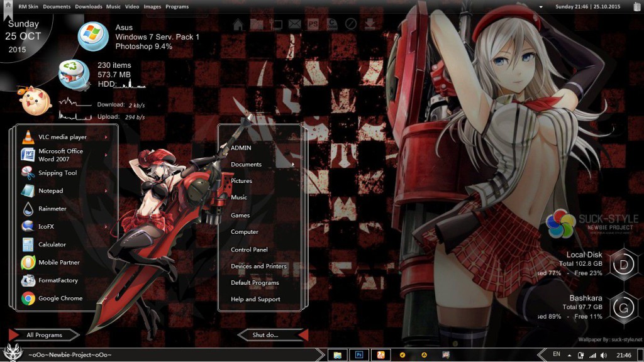Open network signal tray icon
This screenshot has width=644, height=362.
pyautogui.click(x=592, y=355)
